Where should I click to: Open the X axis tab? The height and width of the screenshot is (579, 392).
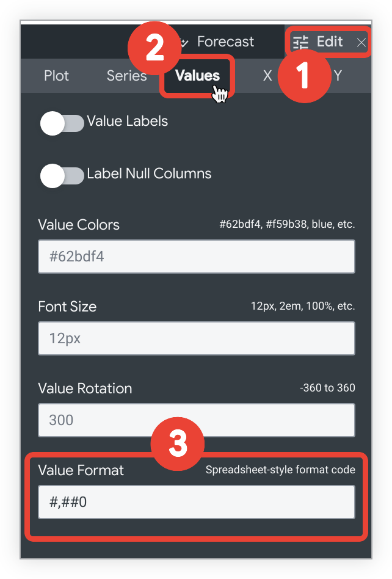pos(267,76)
